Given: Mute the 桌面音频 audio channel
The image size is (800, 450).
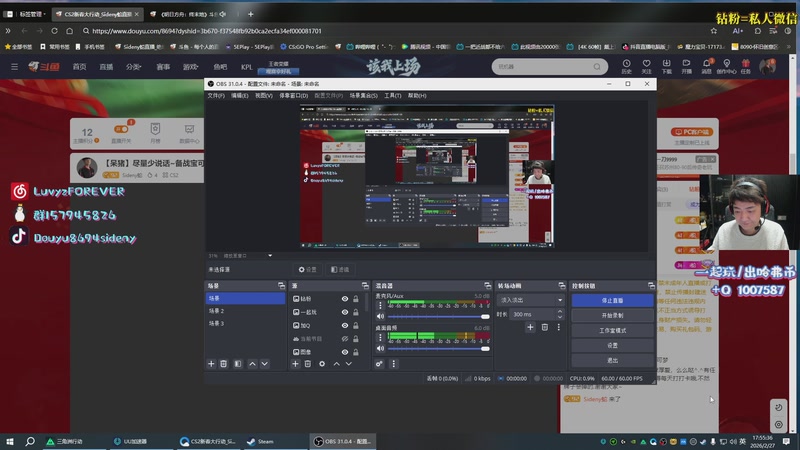Looking at the screenshot, I should pos(380,348).
